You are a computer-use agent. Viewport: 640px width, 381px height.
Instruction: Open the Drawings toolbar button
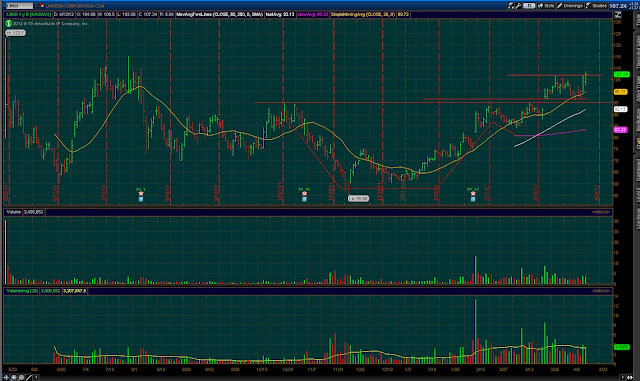(571, 6)
